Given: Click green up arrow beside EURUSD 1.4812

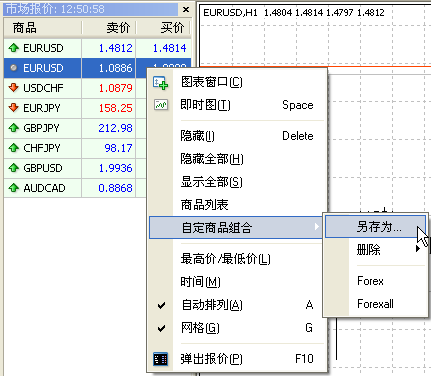Looking at the screenshot, I should [x=14, y=48].
